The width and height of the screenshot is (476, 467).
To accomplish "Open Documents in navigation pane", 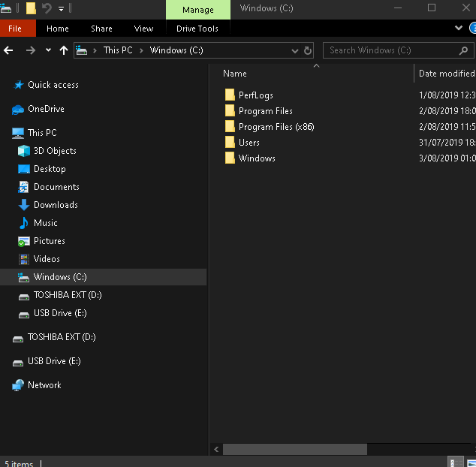I will pyautogui.click(x=56, y=187).
